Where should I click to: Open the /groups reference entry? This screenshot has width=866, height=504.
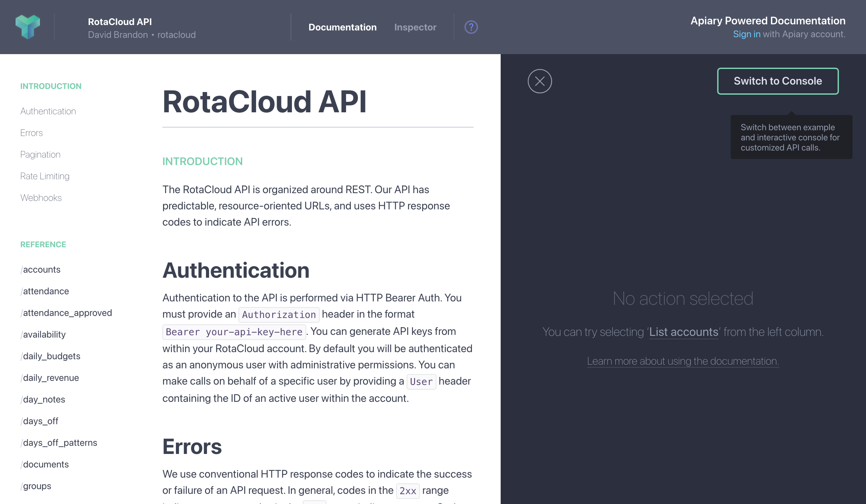[36, 486]
